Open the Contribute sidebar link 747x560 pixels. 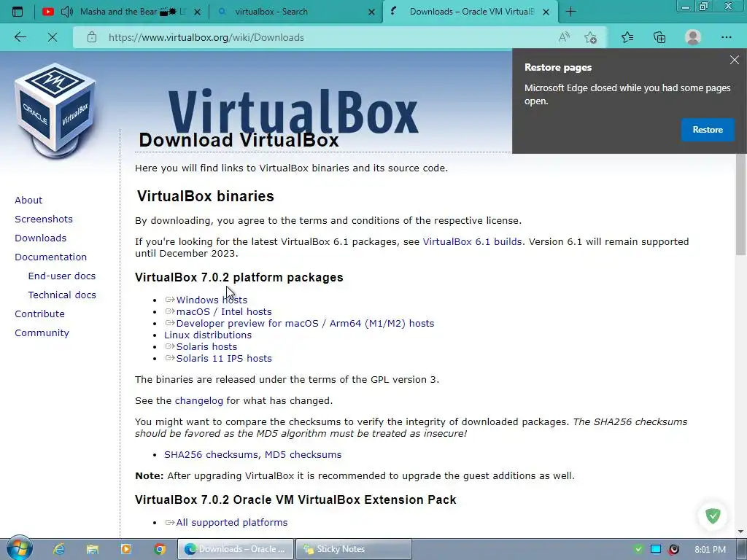[x=39, y=314]
